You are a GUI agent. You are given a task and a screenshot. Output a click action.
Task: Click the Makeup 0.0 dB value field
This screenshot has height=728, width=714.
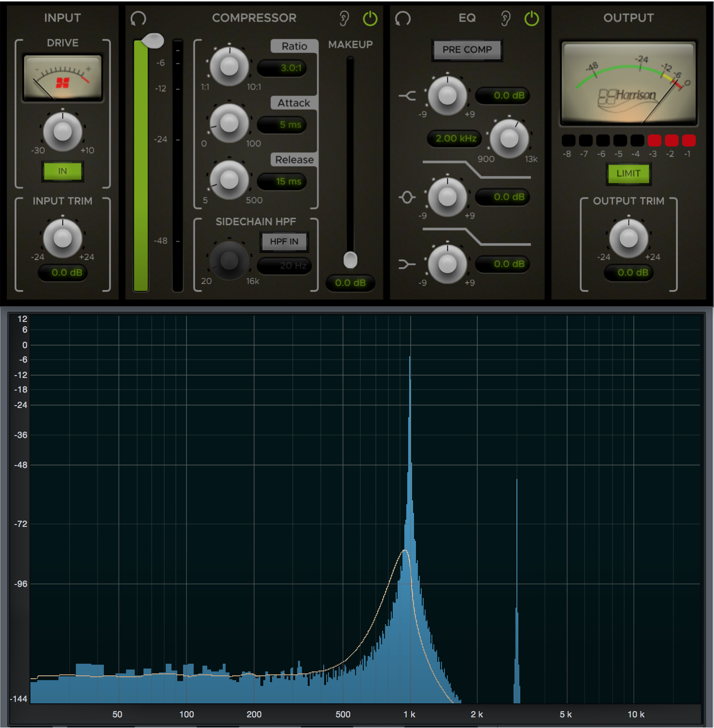tap(350, 283)
